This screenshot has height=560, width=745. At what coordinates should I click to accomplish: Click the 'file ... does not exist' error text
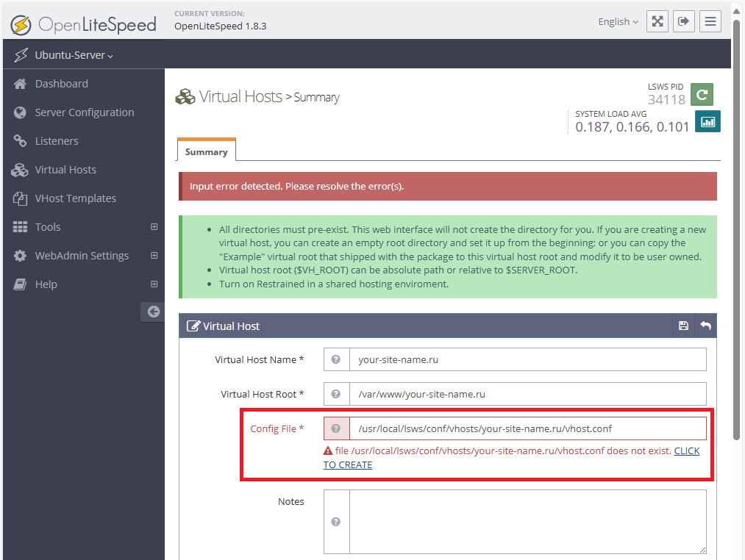click(x=503, y=450)
